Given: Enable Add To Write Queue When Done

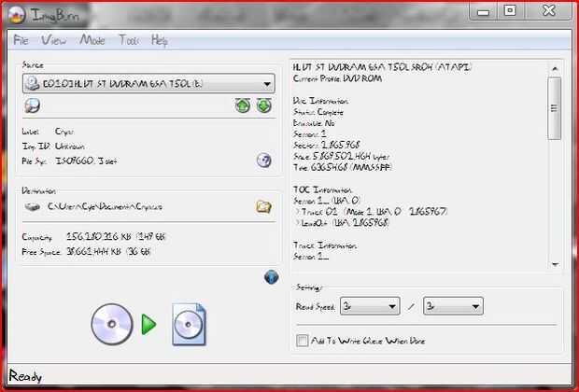Looking at the screenshot, I should [302, 341].
